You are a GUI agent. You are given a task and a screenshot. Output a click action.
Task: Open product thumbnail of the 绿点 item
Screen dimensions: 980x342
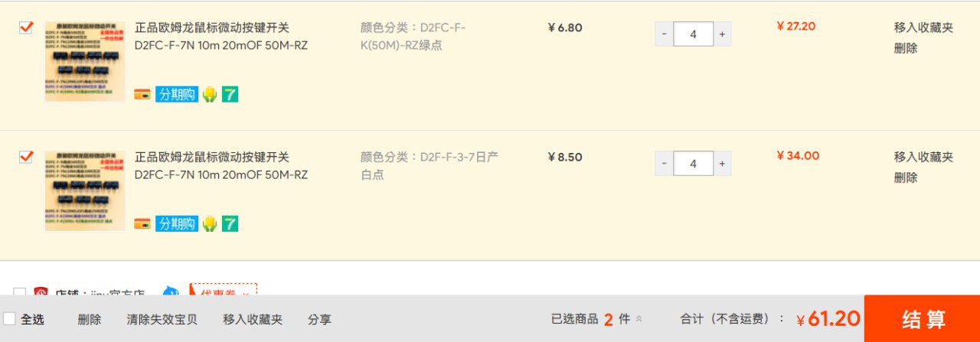[84, 61]
